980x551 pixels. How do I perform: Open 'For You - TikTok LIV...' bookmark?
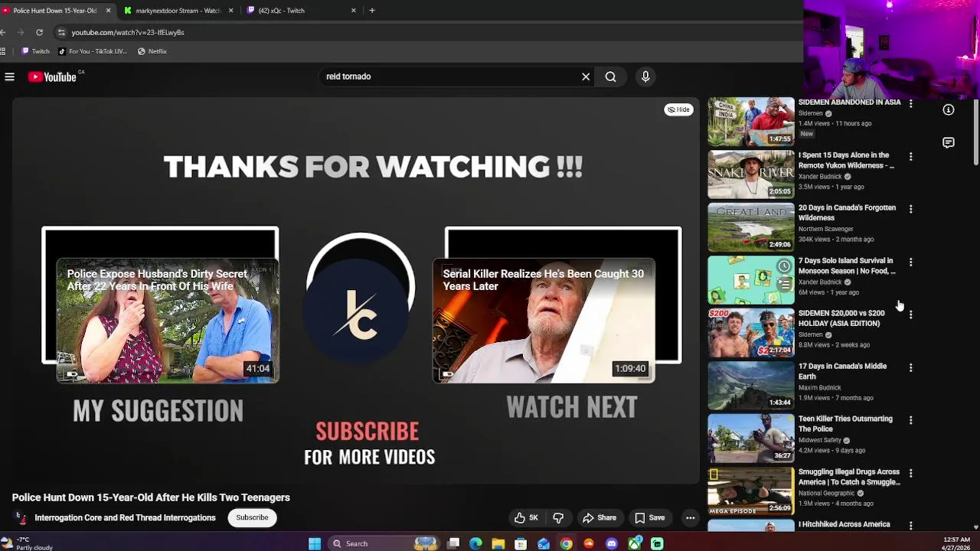coord(93,51)
